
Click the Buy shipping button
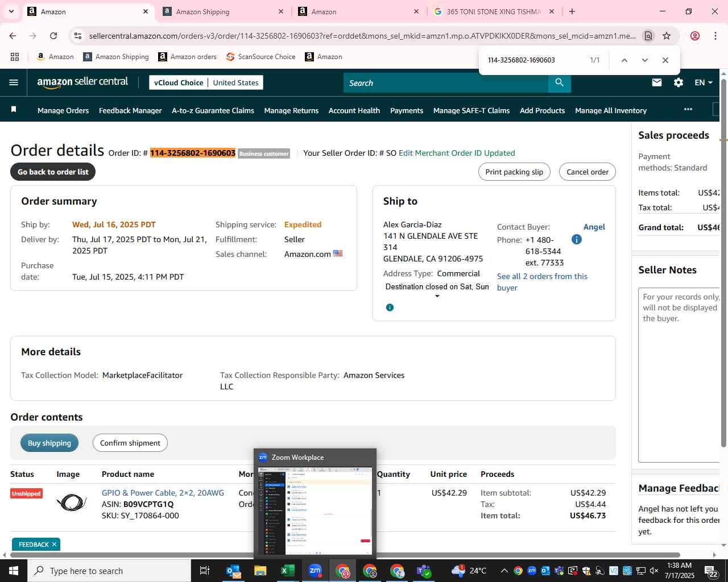pyautogui.click(x=49, y=443)
